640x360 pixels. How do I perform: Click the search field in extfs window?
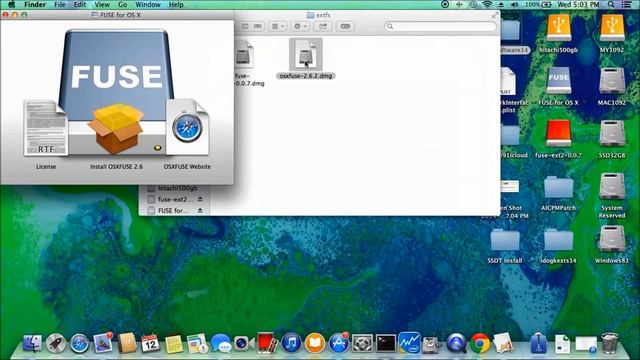pos(440,26)
